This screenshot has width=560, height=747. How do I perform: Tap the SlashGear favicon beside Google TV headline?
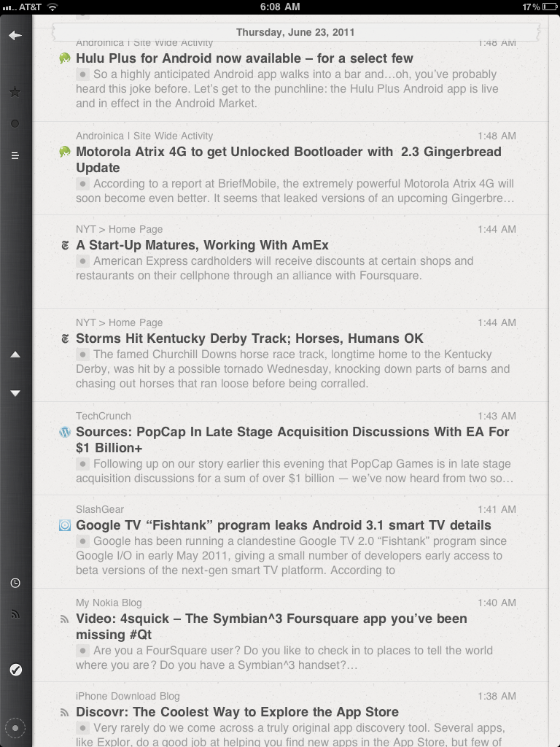[x=65, y=525]
